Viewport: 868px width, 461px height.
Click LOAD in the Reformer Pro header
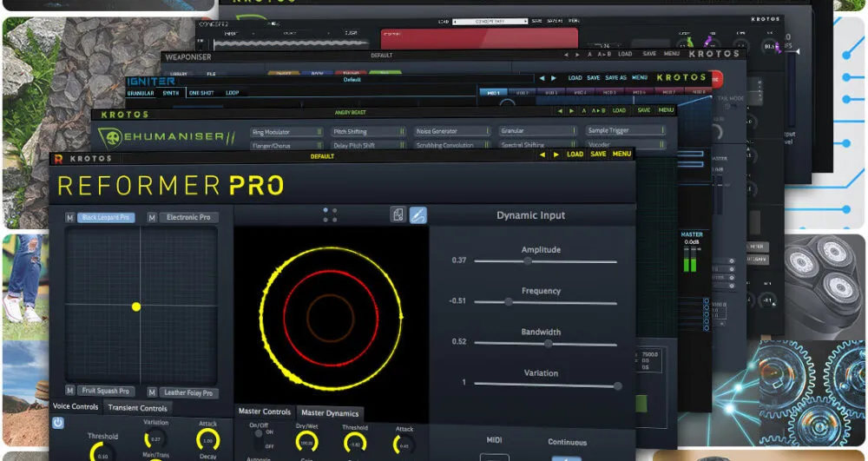pyautogui.click(x=575, y=155)
